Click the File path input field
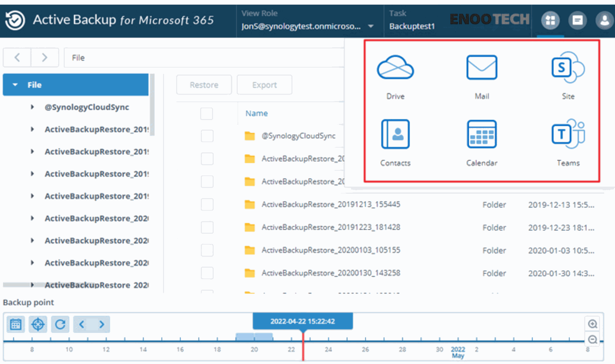615x364 pixels. (204, 58)
